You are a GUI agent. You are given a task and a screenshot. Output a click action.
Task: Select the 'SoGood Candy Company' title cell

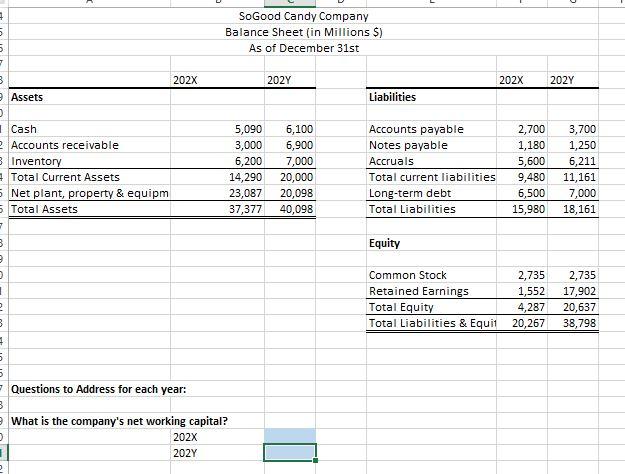[303, 16]
